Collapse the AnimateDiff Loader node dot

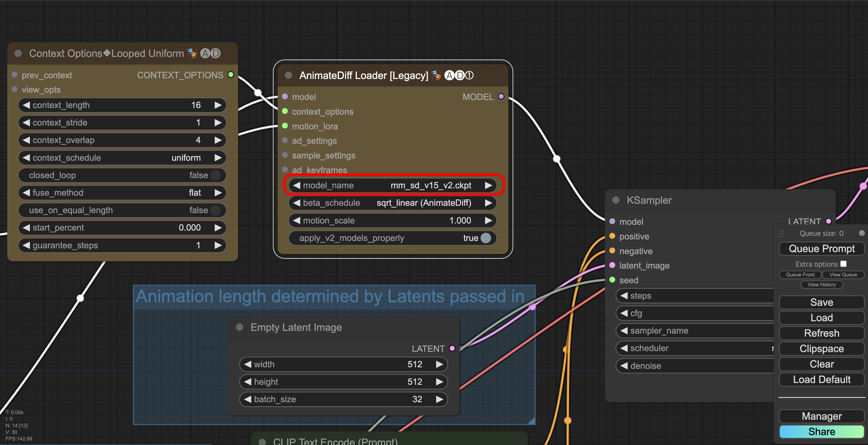coord(288,75)
